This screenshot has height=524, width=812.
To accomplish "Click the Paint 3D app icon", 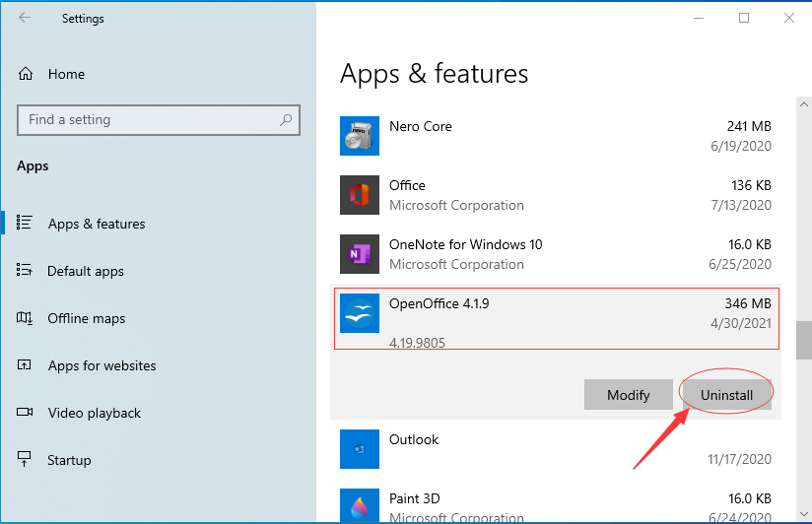I will pos(360,505).
